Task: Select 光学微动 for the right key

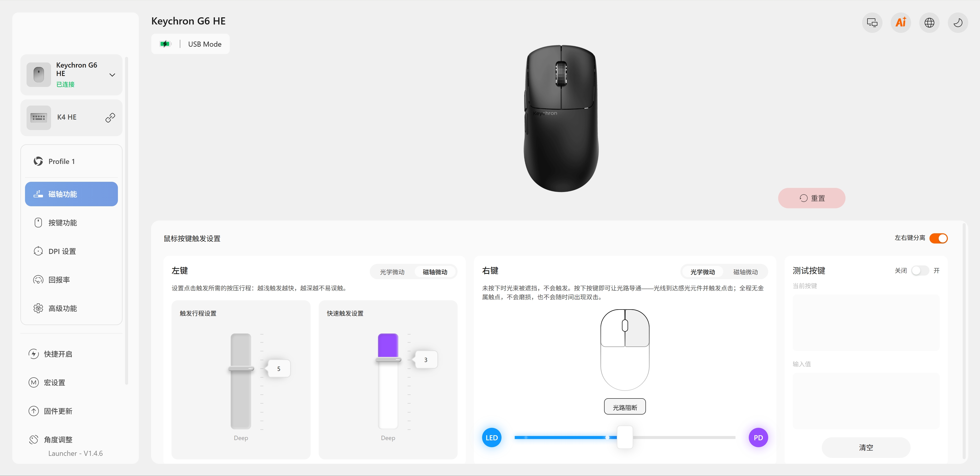Action: coord(703,272)
